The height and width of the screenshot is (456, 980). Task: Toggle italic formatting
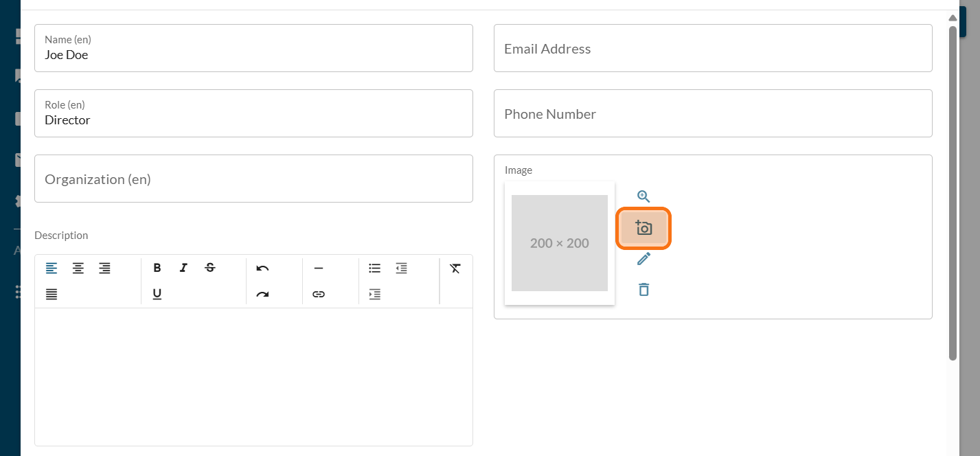point(183,268)
